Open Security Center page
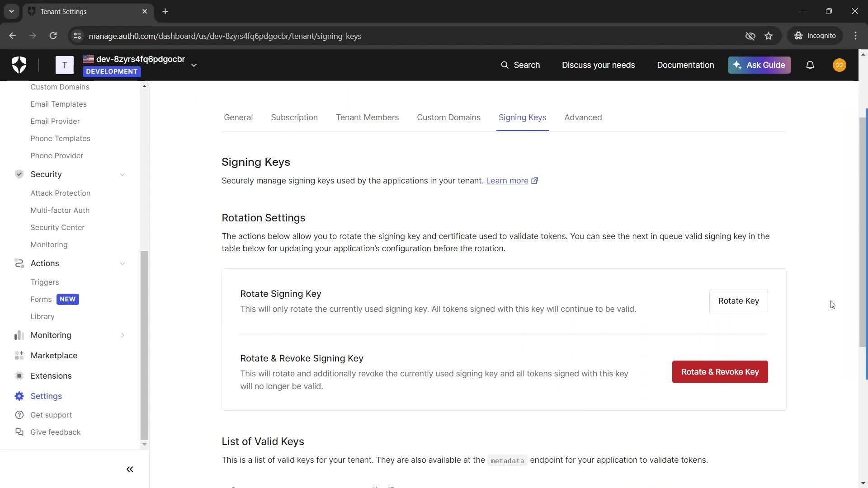The height and width of the screenshot is (488, 868). [57, 227]
